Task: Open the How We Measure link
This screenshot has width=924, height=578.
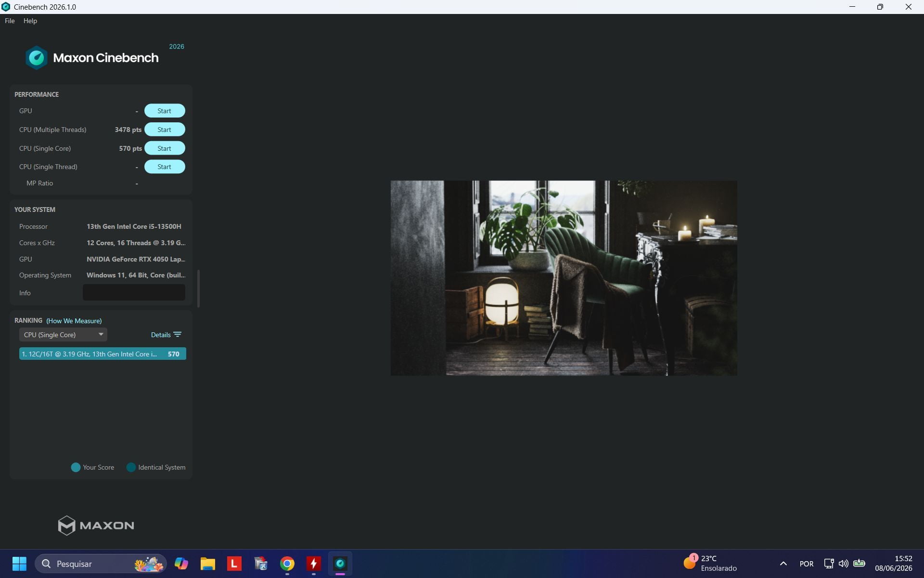Action: pos(74,321)
